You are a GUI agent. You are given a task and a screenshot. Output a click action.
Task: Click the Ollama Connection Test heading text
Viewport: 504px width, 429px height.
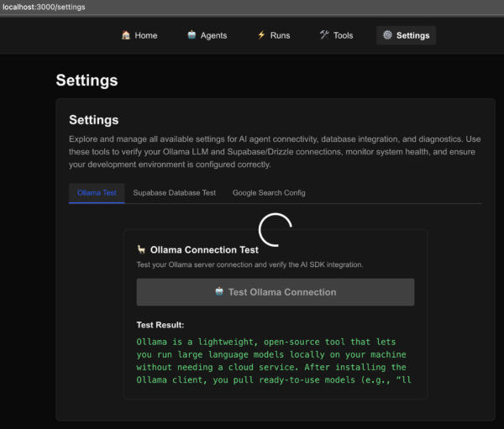204,249
